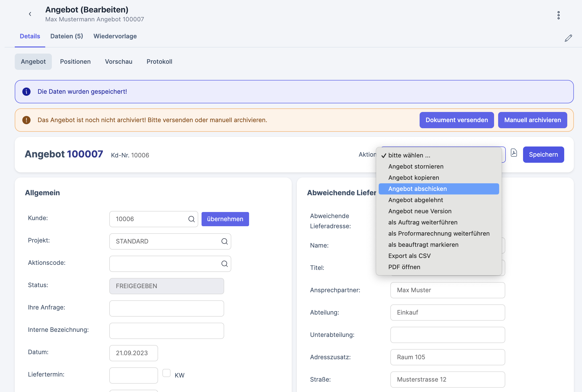
Task: Open the Wiedervorlage tab
Action: pos(115,36)
